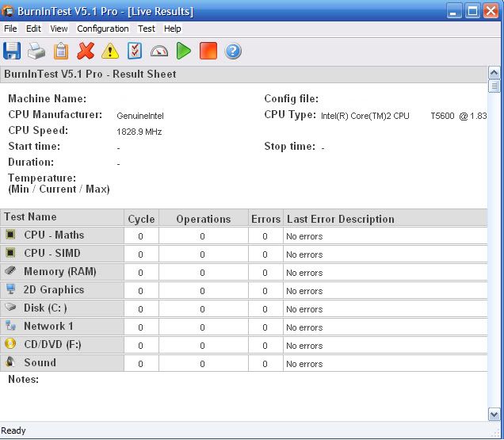Click the GenuineIntel manufacturer value
This screenshot has width=504, height=440.
click(140, 116)
